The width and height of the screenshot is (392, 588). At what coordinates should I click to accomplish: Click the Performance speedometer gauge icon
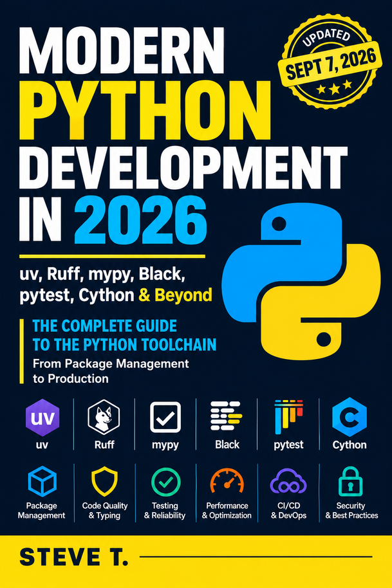coord(227,481)
